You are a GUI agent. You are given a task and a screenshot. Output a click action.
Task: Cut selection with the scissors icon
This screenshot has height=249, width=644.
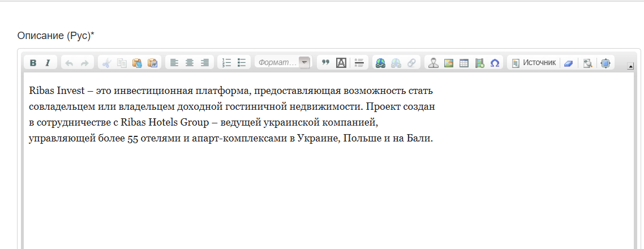[106, 63]
